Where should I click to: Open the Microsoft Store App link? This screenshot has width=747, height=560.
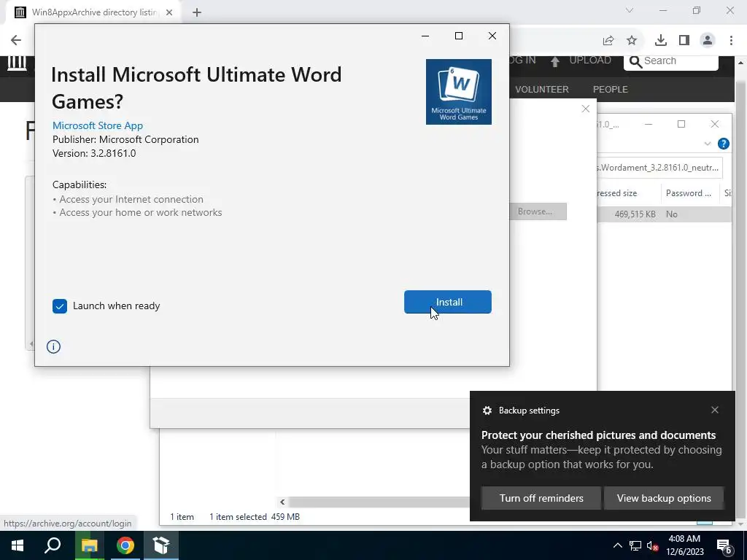point(98,125)
